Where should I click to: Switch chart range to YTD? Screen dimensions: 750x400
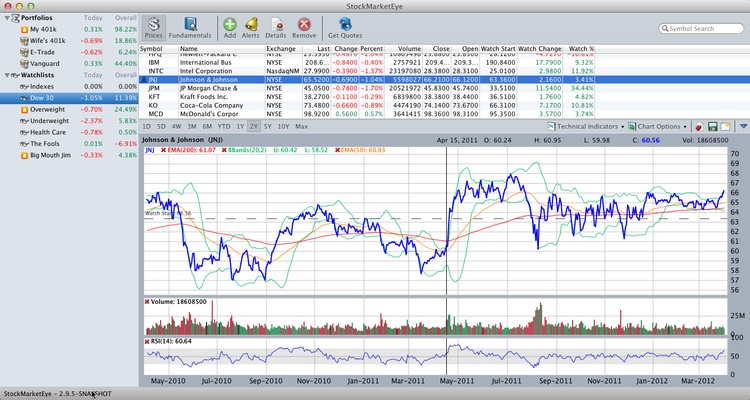pyautogui.click(x=224, y=127)
